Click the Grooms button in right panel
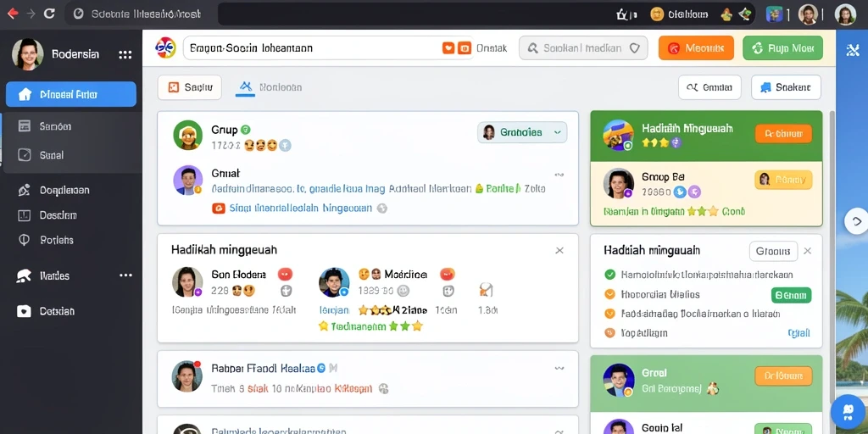 (773, 251)
